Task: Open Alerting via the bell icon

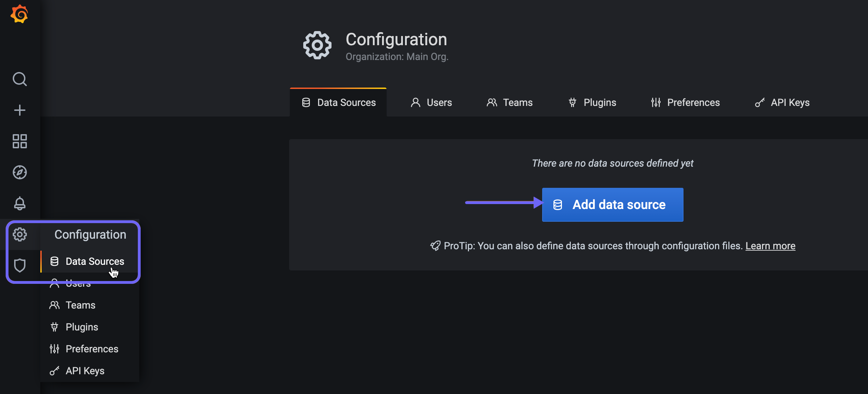Action: coord(20,203)
